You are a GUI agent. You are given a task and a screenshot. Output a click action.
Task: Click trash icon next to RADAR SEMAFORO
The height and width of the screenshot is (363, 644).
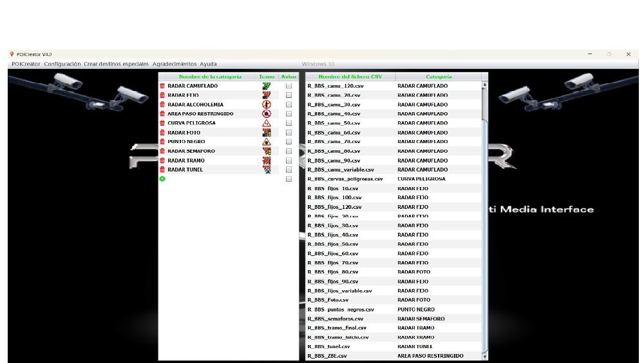click(x=162, y=151)
